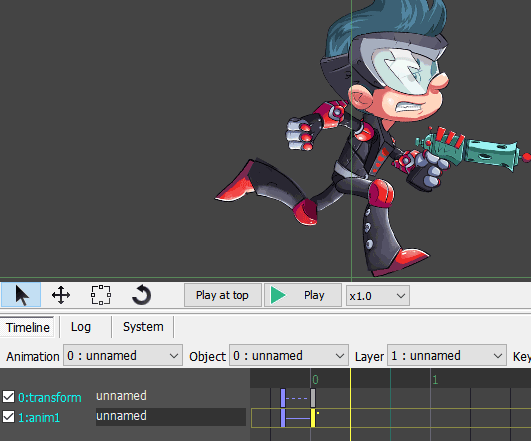Screen dimensions: 531x441
Task: Click the frame 0 marker on timeline ruler
Action: click(315, 380)
